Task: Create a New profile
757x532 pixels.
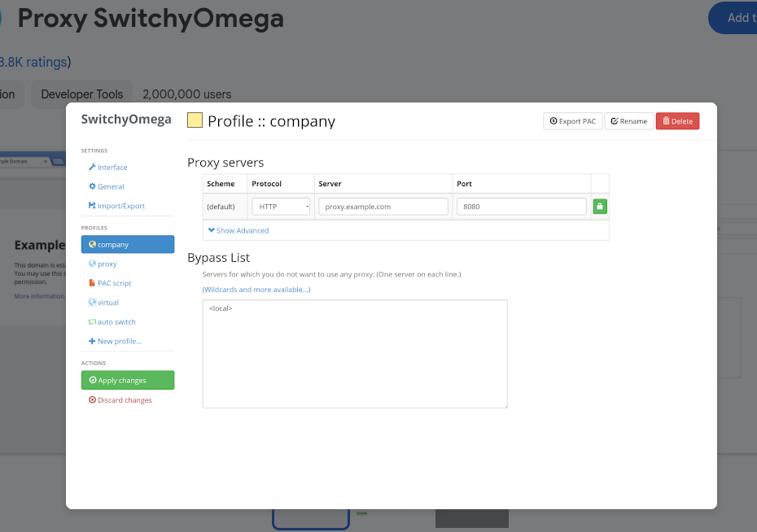Action: coord(116,341)
